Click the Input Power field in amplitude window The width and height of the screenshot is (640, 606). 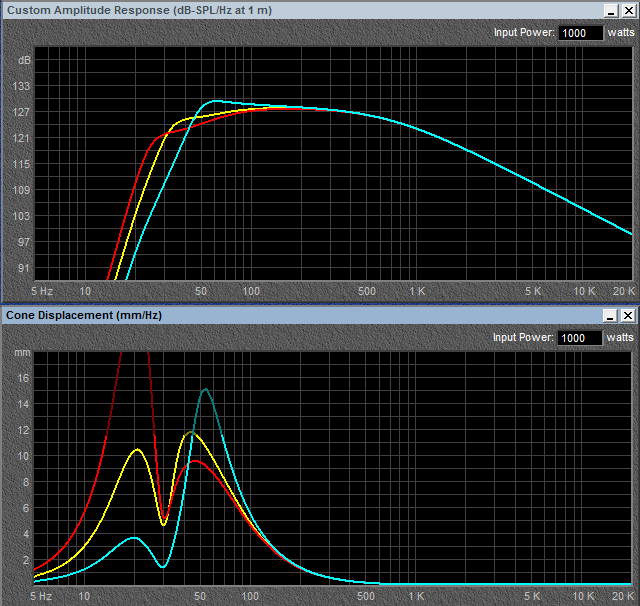580,33
